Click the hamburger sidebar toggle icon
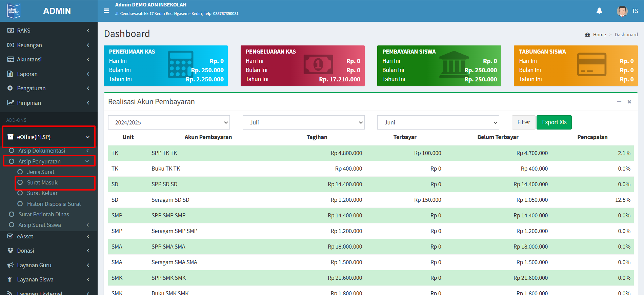Screen dimensions: 644x295 point(106,11)
